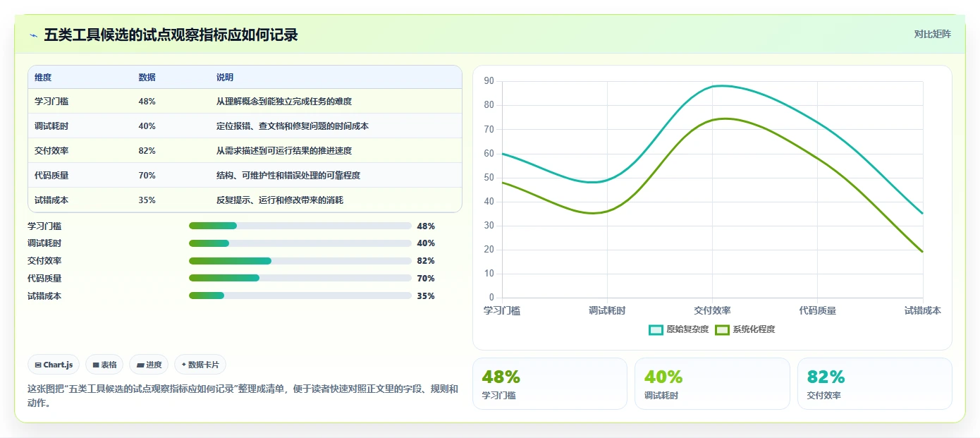Click the 说明 column header
Image resolution: width=980 pixels, height=438 pixels.
pyautogui.click(x=225, y=78)
